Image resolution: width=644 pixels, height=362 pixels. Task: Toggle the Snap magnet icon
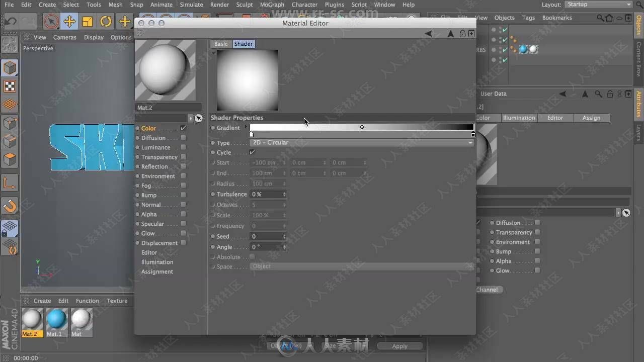coord(10,206)
